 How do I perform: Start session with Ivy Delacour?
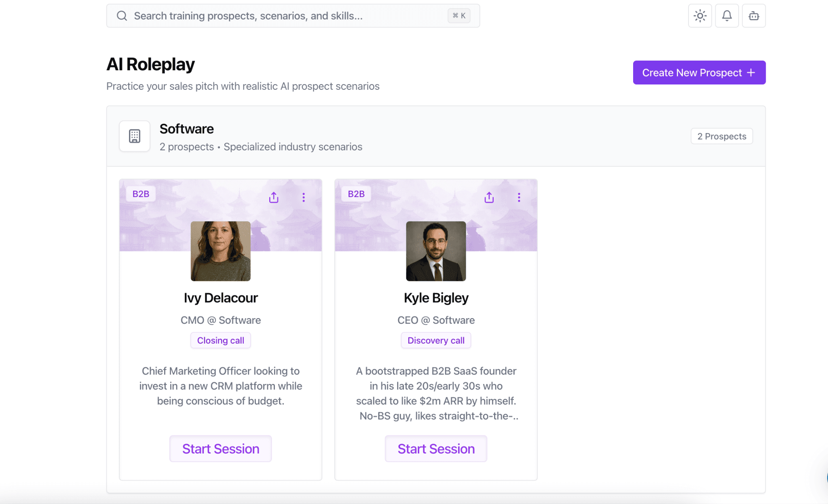[220, 449]
